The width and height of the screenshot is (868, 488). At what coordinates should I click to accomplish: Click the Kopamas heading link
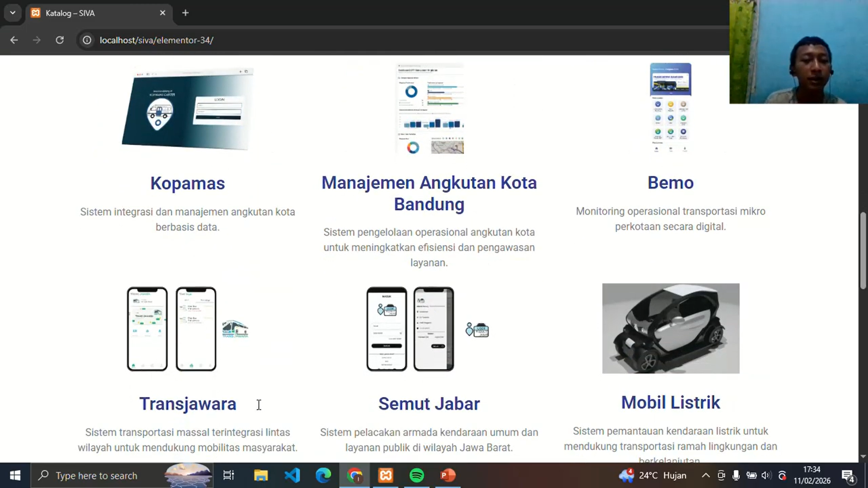pos(187,183)
